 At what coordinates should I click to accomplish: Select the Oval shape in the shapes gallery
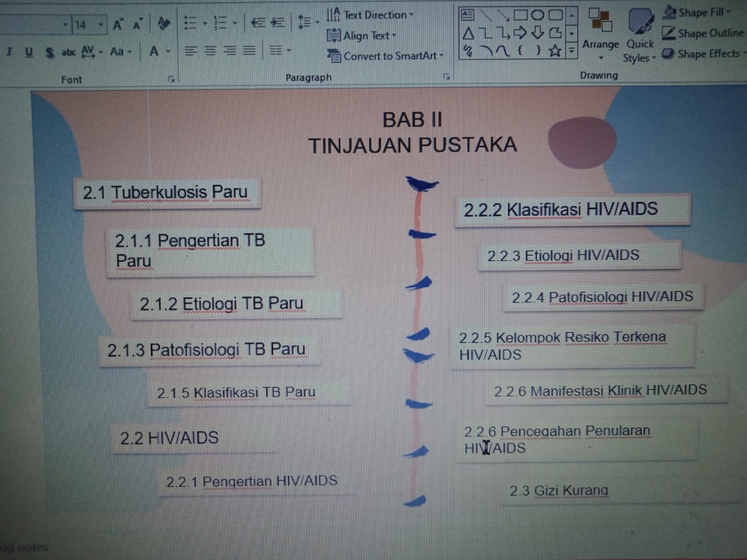click(536, 14)
